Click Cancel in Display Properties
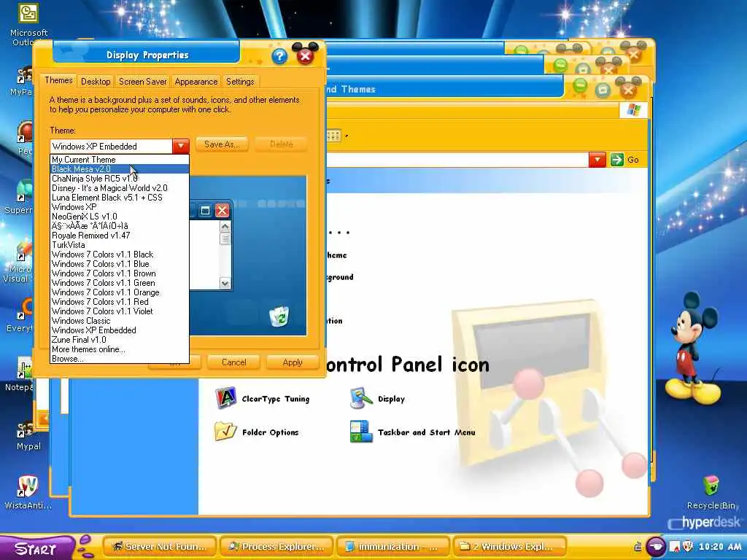Image resolution: width=747 pixels, height=560 pixels. [234, 362]
